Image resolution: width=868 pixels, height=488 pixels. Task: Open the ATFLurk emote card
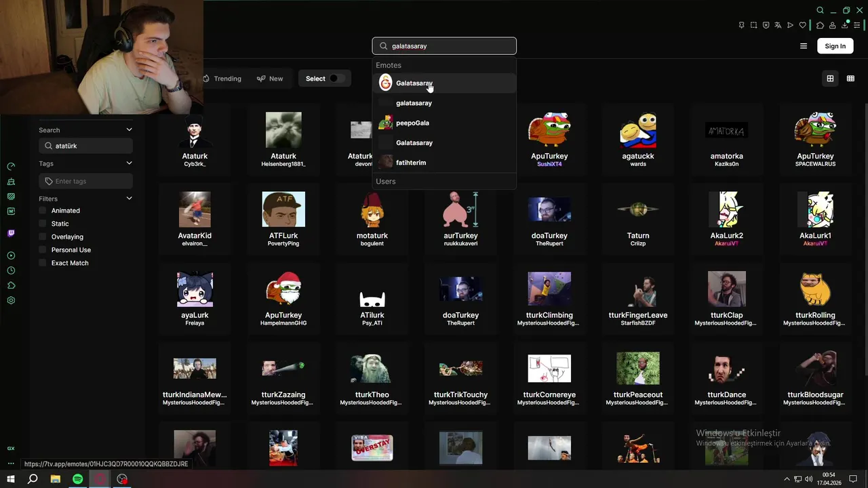(x=283, y=218)
